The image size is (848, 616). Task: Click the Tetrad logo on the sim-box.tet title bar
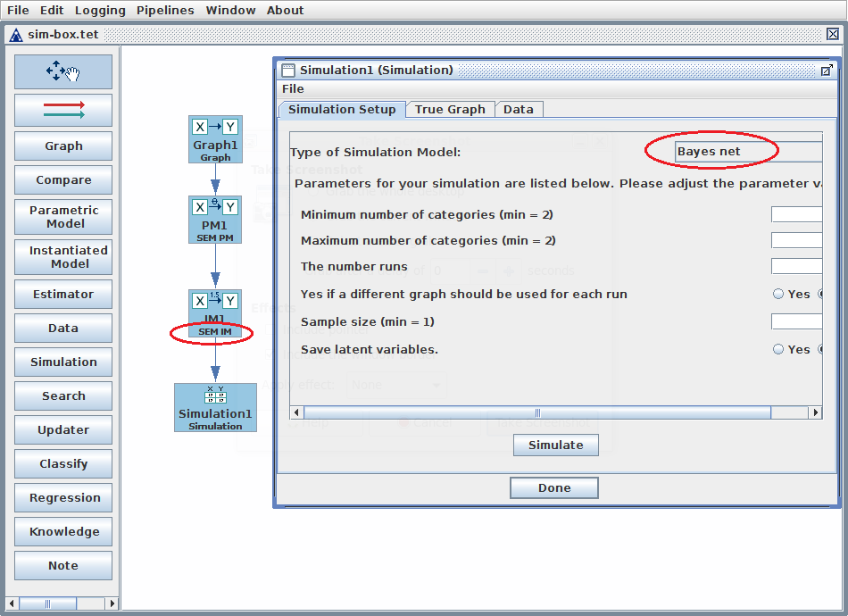point(15,34)
